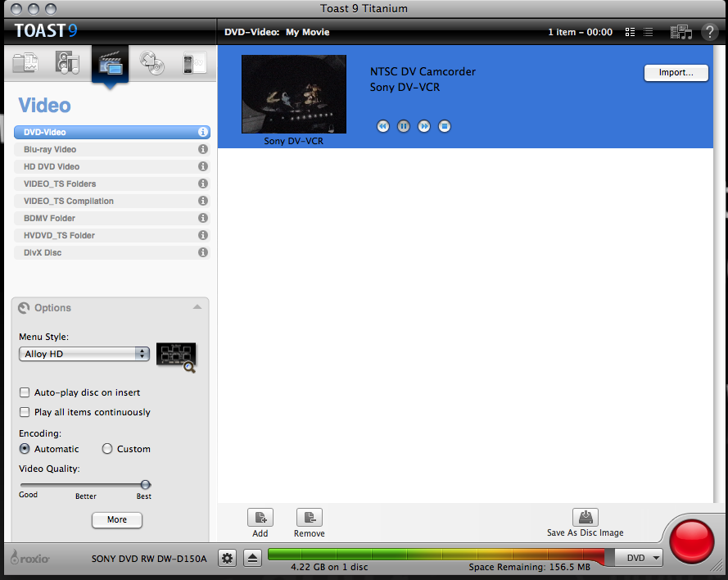
Task: Show info for BDMV Folder
Action: pos(203,218)
